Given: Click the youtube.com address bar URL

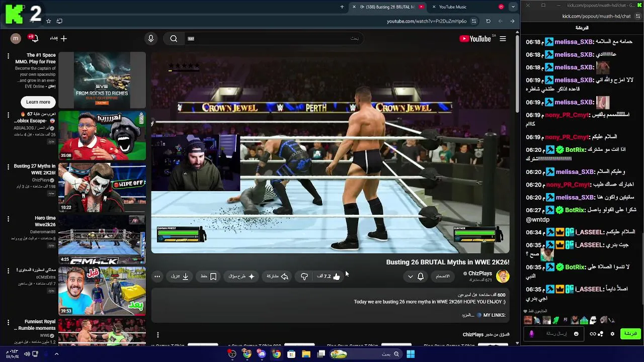Looking at the screenshot, I should pyautogui.click(x=427, y=21).
